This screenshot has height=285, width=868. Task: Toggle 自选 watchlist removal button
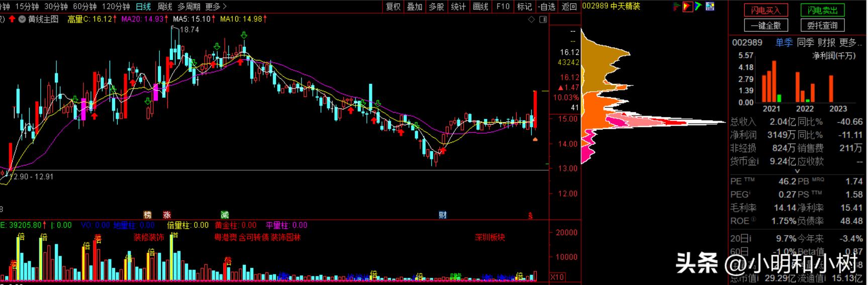[x=546, y=7]
